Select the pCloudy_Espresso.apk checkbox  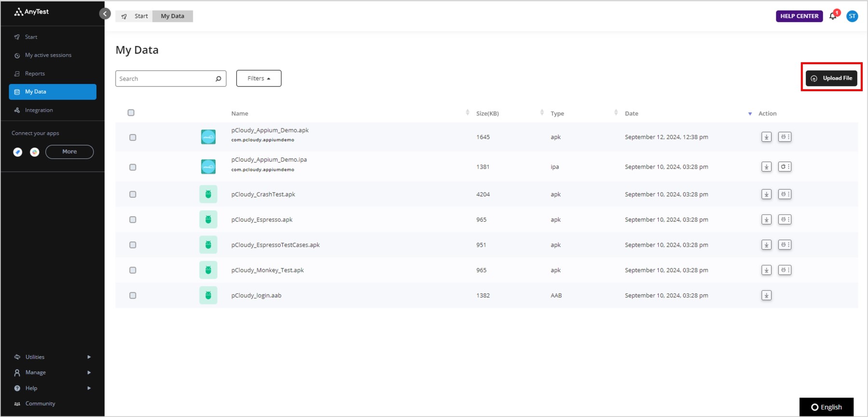[x=133, y=220]
